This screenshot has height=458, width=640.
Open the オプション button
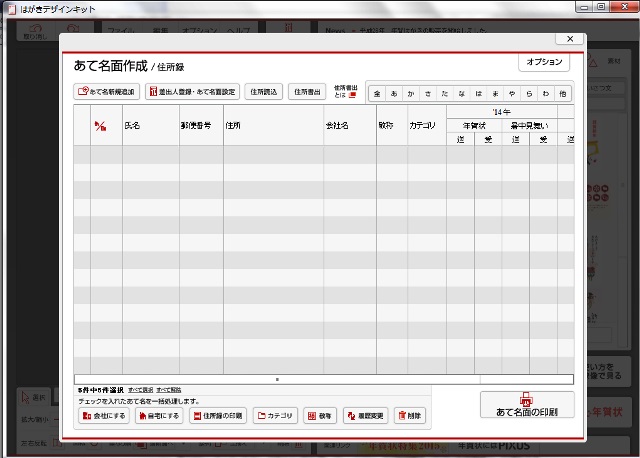(x=543, y=63)
